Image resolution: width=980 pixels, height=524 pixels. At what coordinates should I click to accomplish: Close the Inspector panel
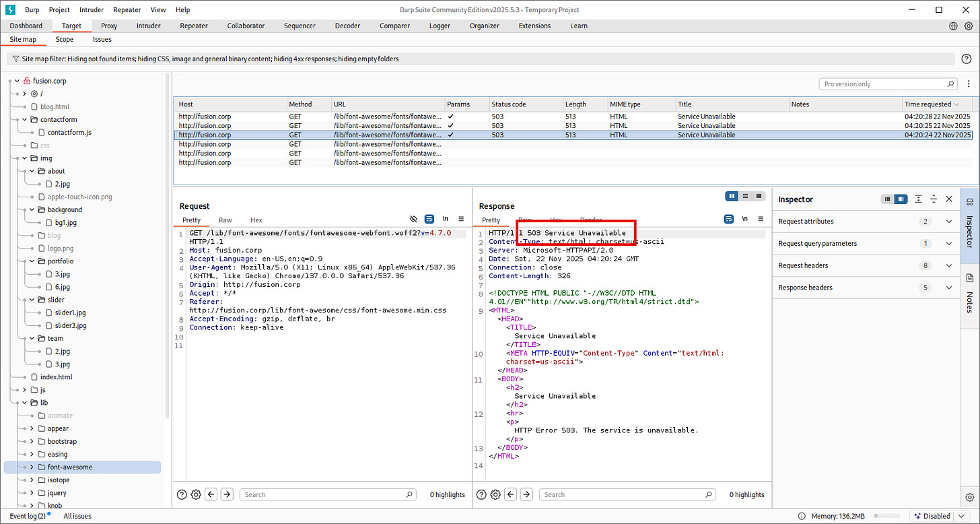click(x=949, y=199)
